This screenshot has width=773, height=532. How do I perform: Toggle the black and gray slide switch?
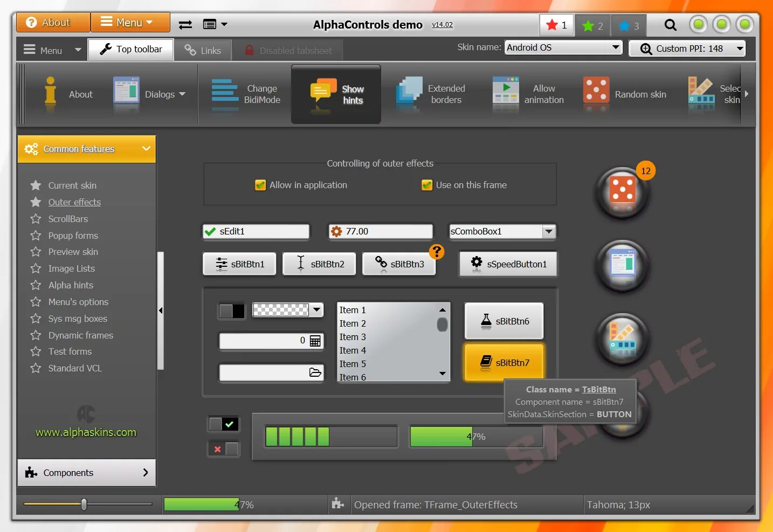click(231, 311)
